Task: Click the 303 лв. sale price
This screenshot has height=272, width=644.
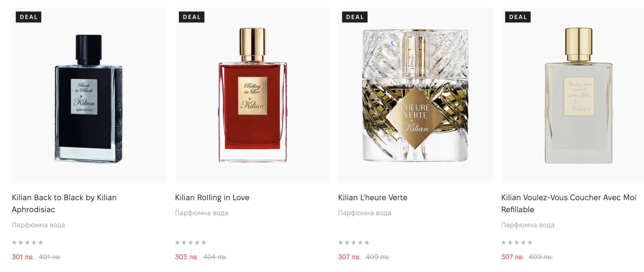Action: point(186,257)
